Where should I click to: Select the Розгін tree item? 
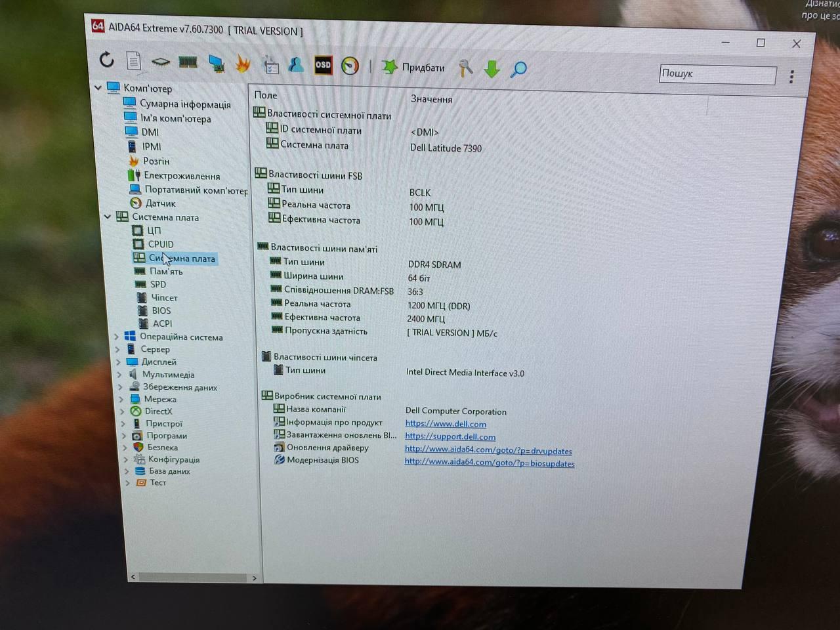tap(156, 161)
